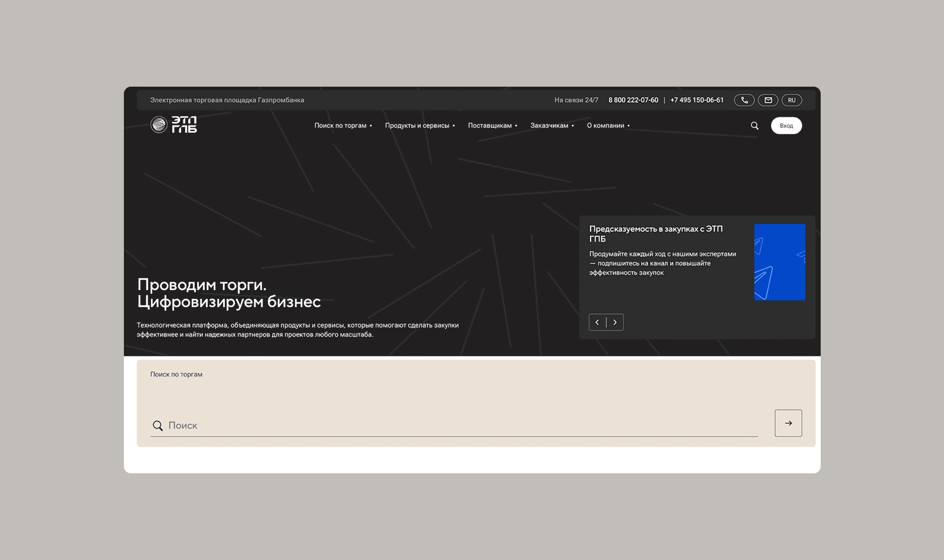This screenshot has width=944, height=560.
Task: Open the email envelope icon
Action: click(x=768, y=100)
